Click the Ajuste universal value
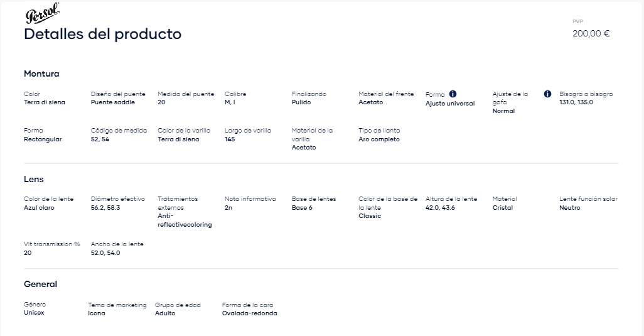 point(449,104)
